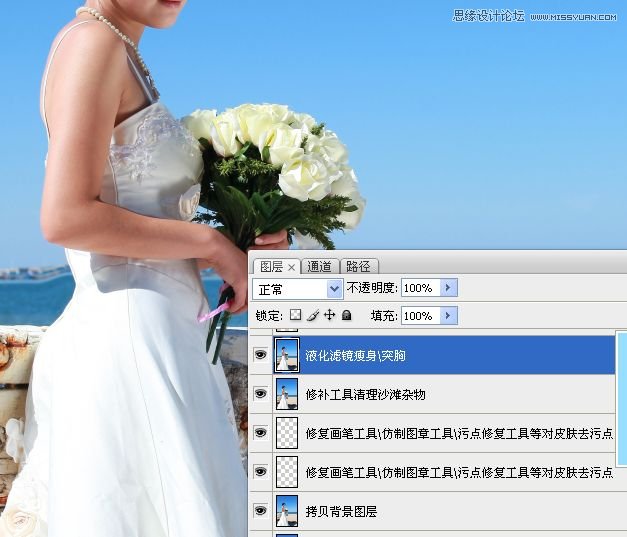
Task: Click thumbnail of 修补工具清理沙滩杂物 layer
Action: pyautogui.click(x=287, y=394)
